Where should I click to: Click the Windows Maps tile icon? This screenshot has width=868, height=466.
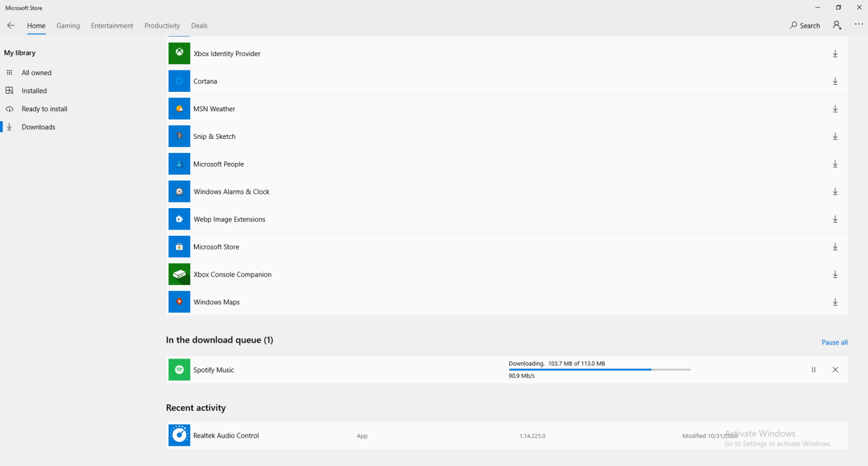179,302
